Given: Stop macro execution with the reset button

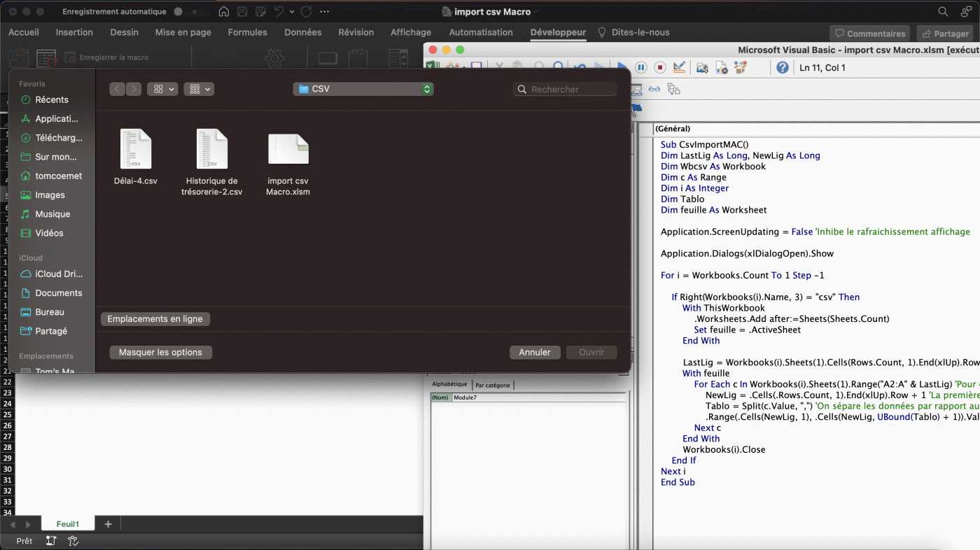Looking at the screenshot, I should click(x=659, y=67).
